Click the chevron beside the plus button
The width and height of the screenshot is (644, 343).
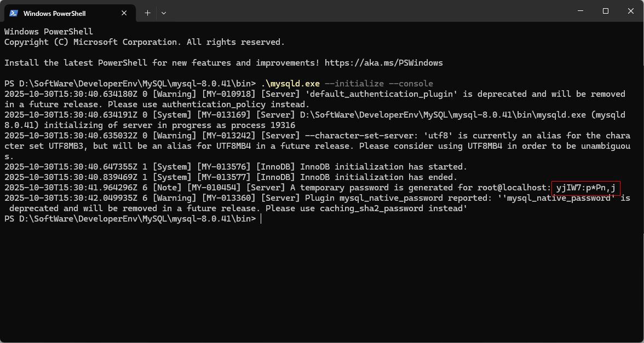pos(164,13)
